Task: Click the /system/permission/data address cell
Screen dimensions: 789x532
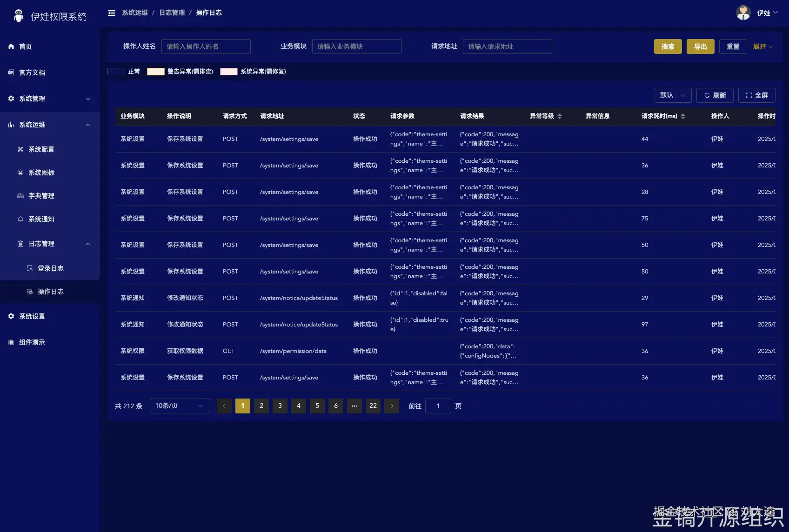Action: click(293, 351)
